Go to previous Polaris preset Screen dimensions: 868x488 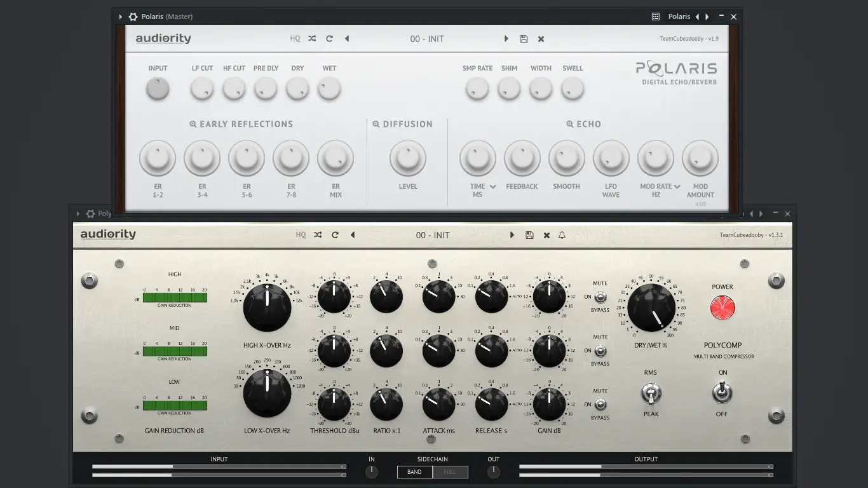click(347, 39)
